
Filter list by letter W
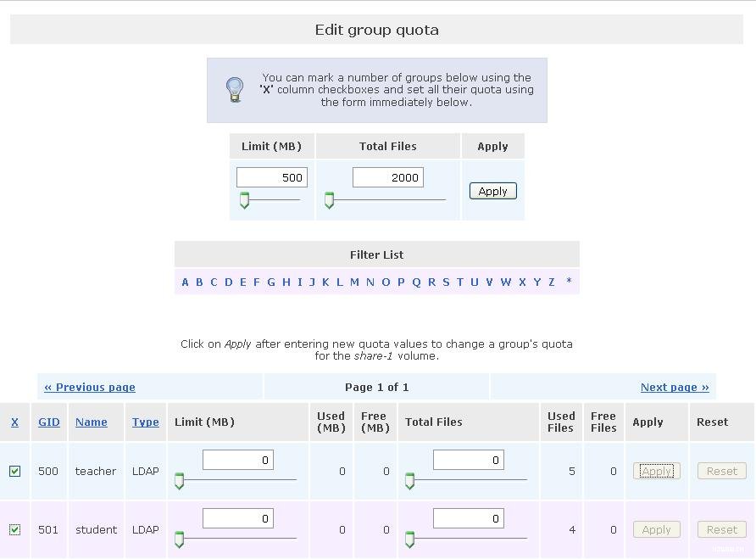coord(506,282)
